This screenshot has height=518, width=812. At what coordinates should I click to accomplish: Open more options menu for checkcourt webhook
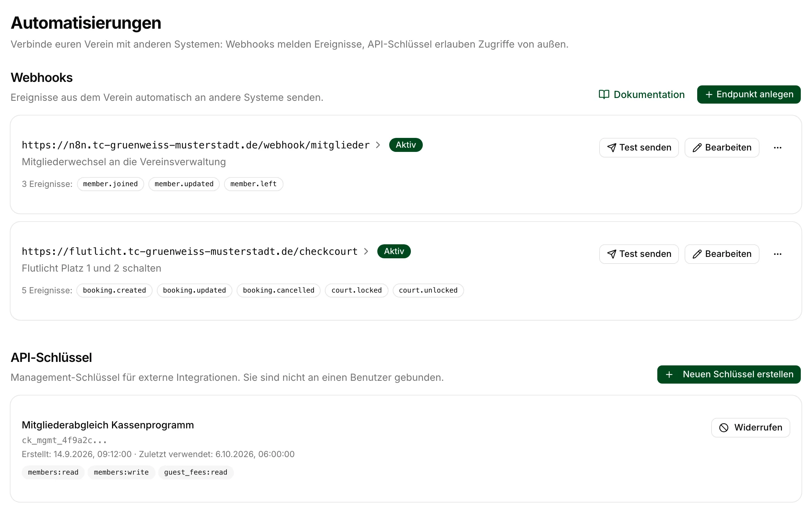(778, 254)
